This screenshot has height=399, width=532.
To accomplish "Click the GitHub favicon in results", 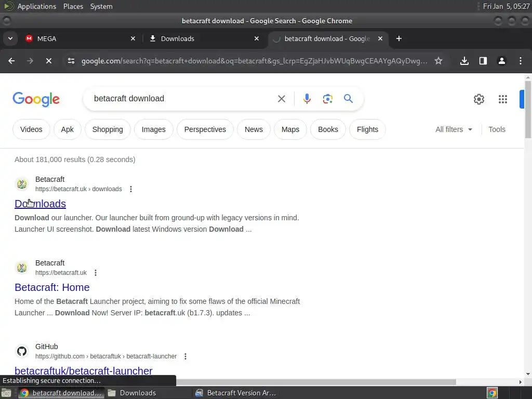I will pos(22,351).
